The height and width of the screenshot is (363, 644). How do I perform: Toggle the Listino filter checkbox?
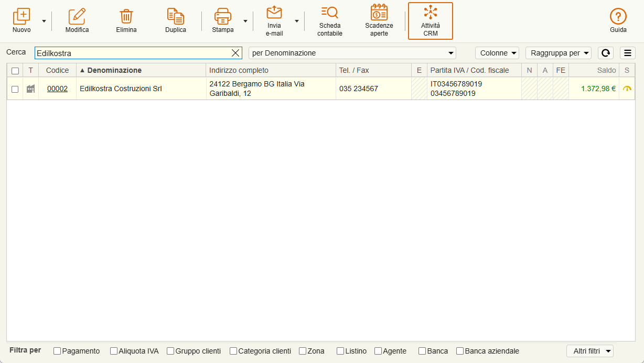pyautogui.click(x=340, y=351)
